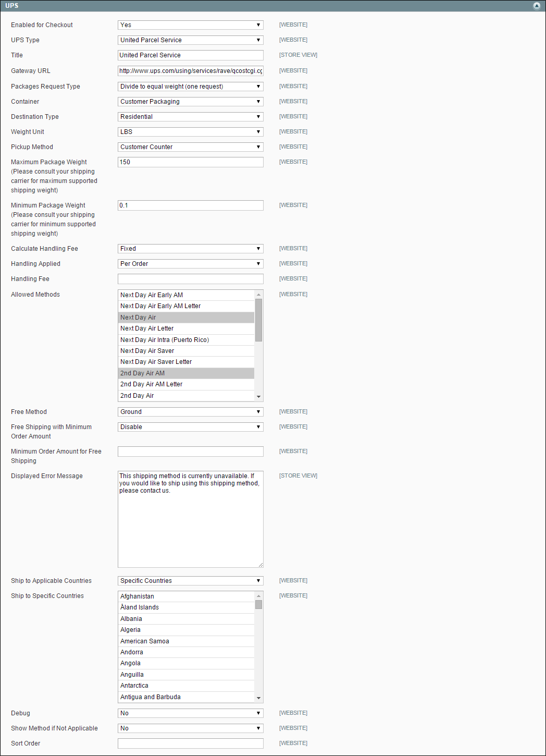
Task: Click the Gateway URL field
Action: pyautogui.click(x=191, y=71)
